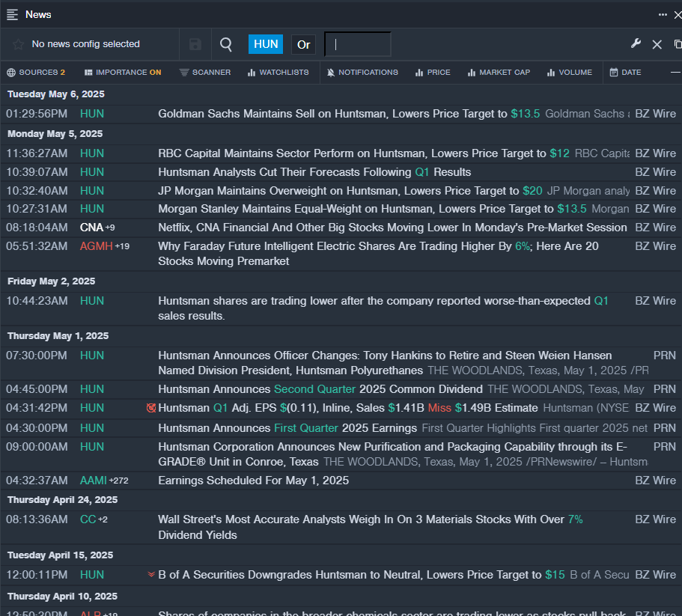The width and height of the screenshot is (682, 616).
Task: Open the wrench settings icon
Action: 636,44
